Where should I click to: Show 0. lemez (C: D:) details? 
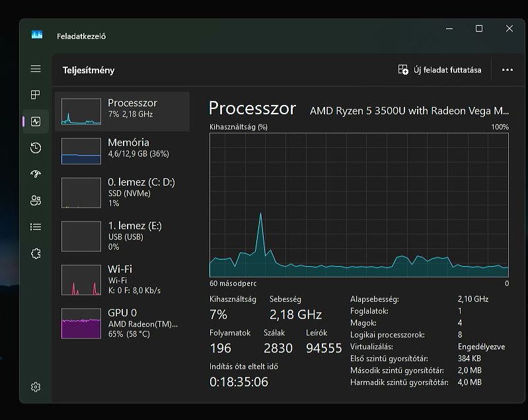click(122, 192)
